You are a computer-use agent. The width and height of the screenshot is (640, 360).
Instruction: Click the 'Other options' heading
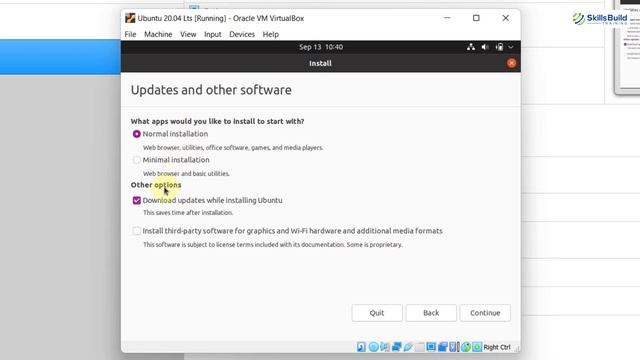pos(156,185)
